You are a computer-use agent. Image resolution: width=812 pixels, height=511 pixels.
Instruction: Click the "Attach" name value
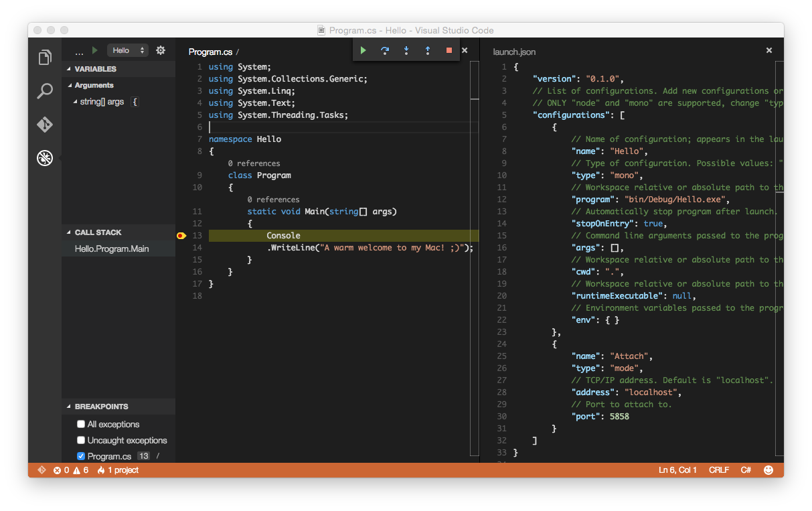(629, 356)
